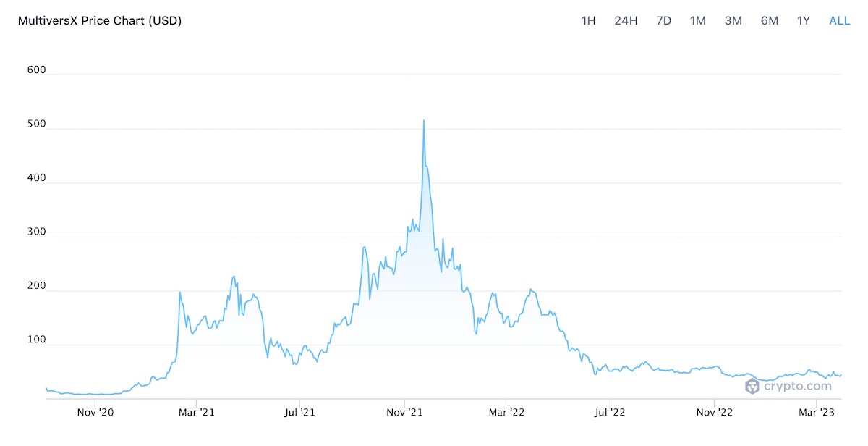
Task: Select the 1M time range
Action: pyautogui.click(x=698, y=20)
